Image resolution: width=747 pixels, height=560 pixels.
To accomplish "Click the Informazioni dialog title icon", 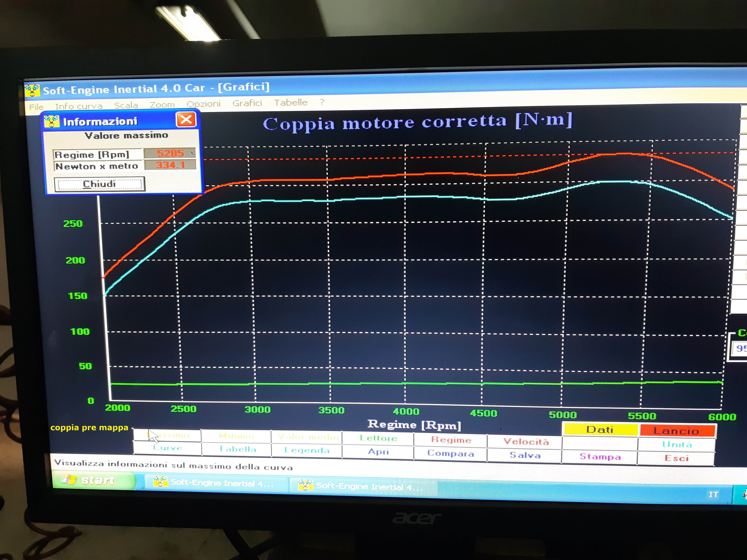I will coord(52,121).
